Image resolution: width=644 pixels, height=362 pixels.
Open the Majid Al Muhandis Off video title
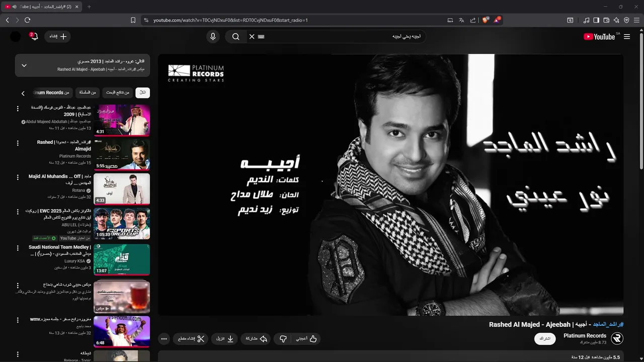pyautogui.click(x=60, y=179)
